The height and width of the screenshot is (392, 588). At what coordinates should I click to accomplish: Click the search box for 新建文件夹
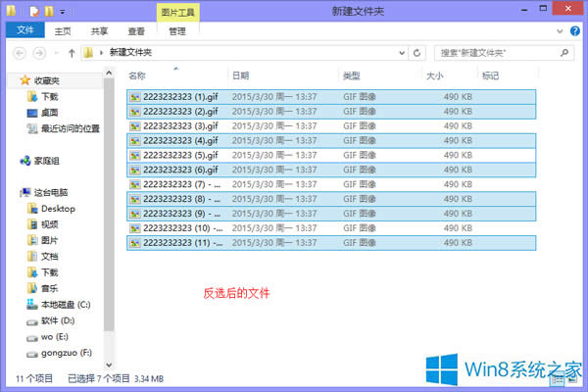tap(495, 51)
